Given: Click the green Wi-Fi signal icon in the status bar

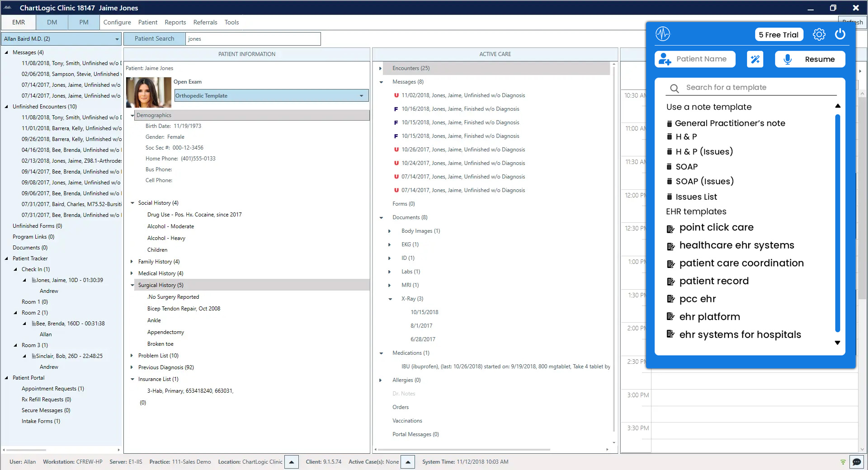Looking at the screenshot, I should pos(843,462).
